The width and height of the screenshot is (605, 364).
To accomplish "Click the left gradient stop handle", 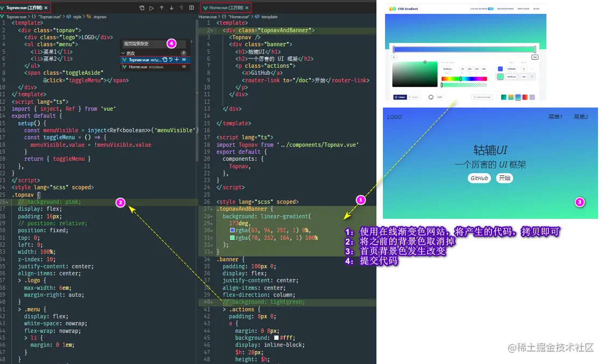I will pos(394,49).
